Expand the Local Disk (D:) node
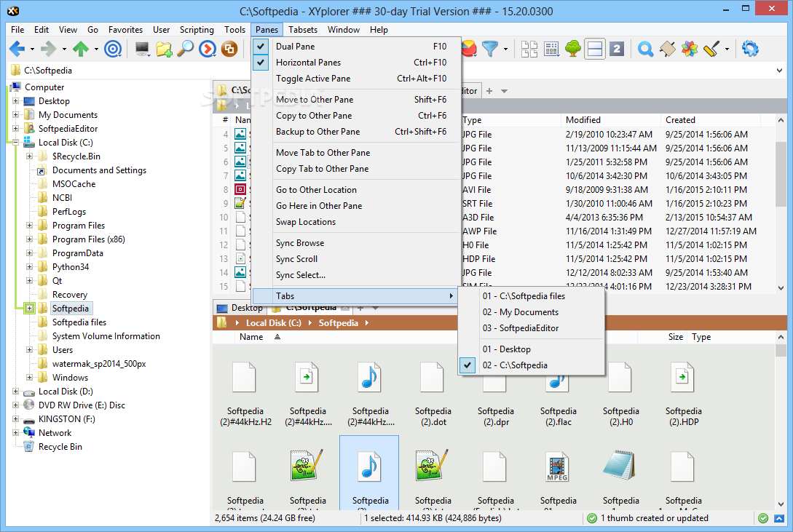The image size is (793, 532). point(16,391)
